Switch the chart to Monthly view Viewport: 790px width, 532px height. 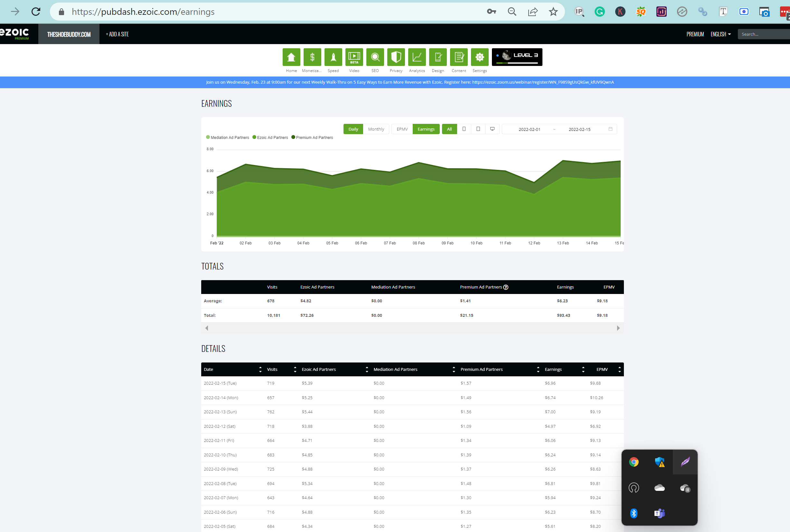coord(376,129)
